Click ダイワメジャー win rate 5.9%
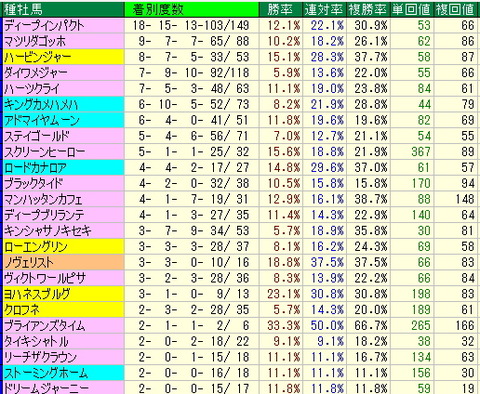Viewport: 480px width, 394px height. [287, 73]
